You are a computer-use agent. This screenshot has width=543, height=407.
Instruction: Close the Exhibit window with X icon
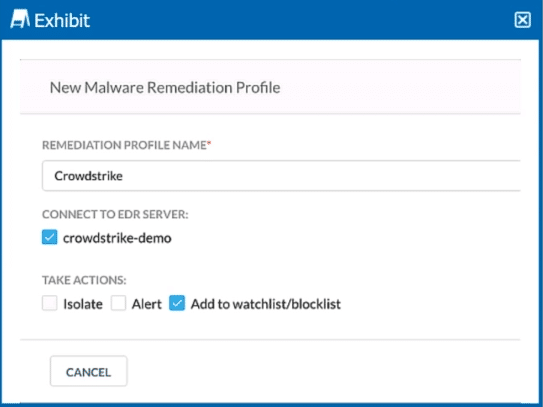pyautogui.click(x=522, y=20)
